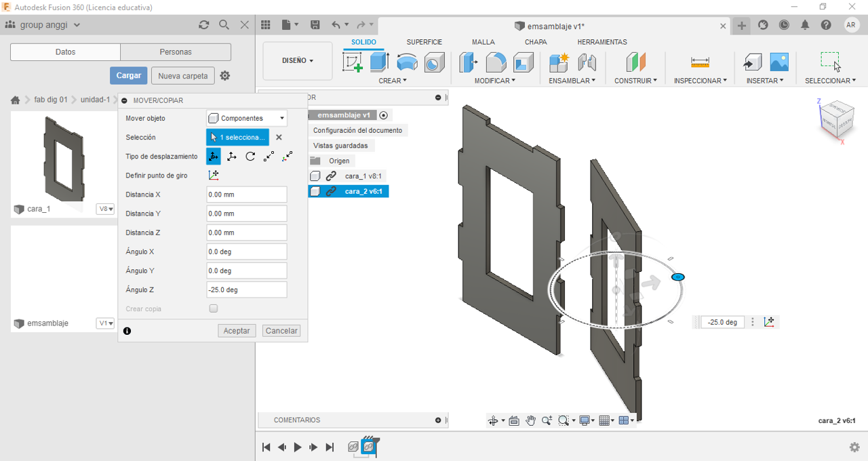Expand the DISEÑO workspace dropdown

[298, 60]
